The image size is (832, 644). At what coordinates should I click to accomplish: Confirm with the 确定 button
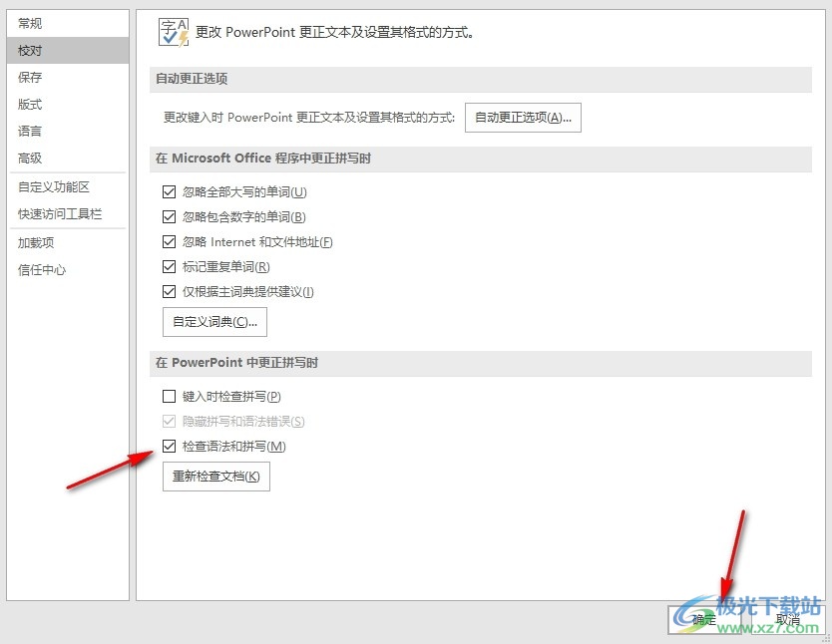(704, 620)
